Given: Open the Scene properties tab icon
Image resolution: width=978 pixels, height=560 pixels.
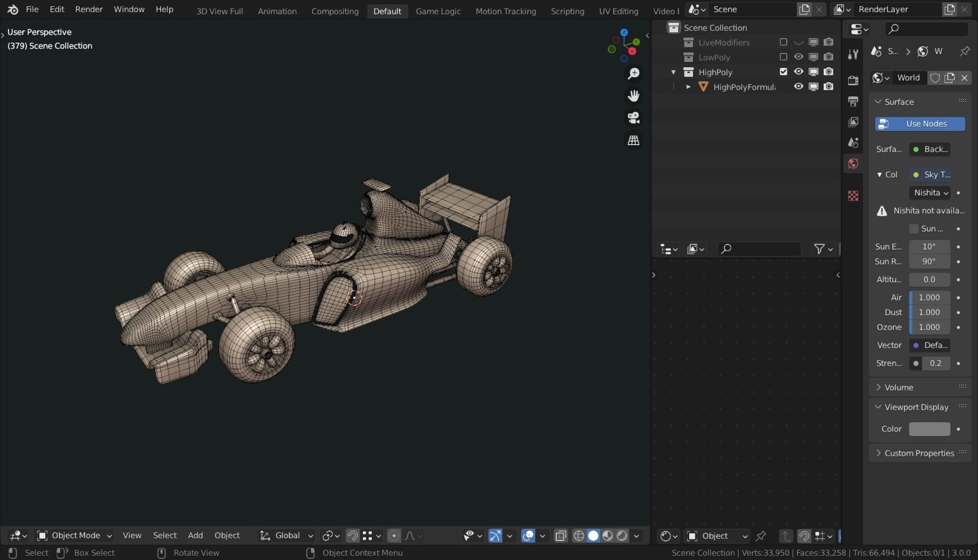Looking at the screenshot, I should click(x=853, y=143).
